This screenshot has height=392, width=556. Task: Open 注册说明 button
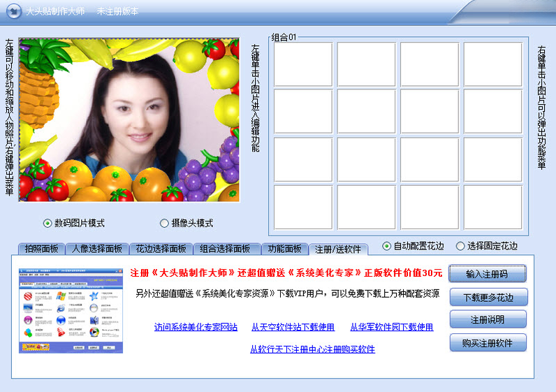(x=488, y=319)
